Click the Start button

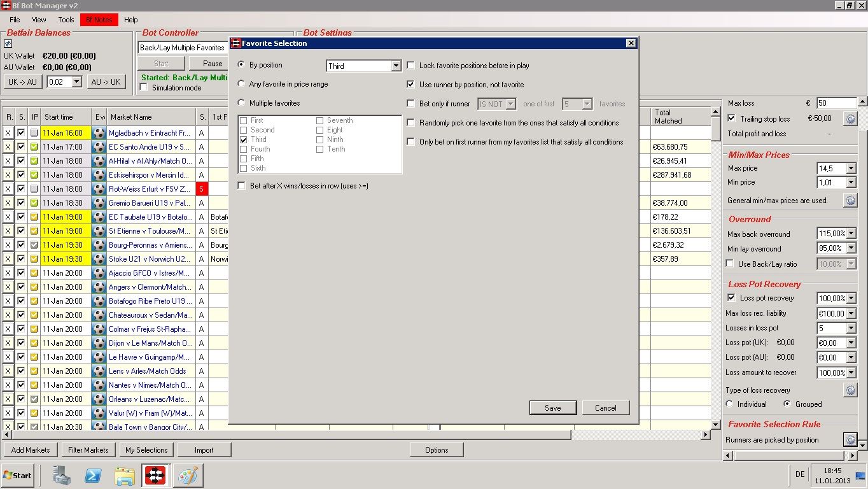17,475
